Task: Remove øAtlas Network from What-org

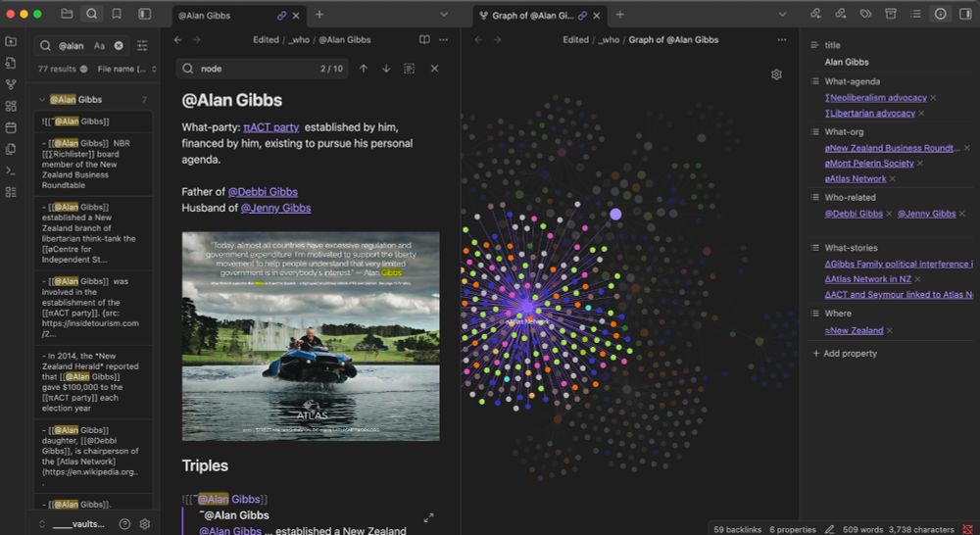Action: [893, 178]
